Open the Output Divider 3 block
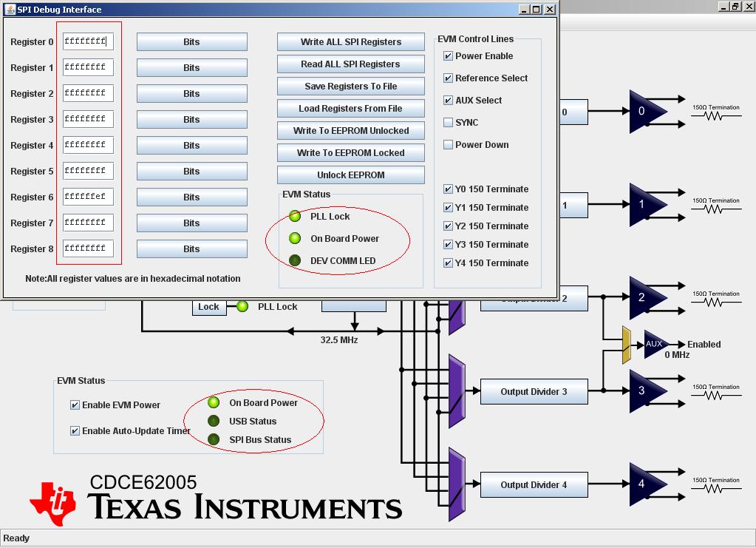 coord(534,392)
